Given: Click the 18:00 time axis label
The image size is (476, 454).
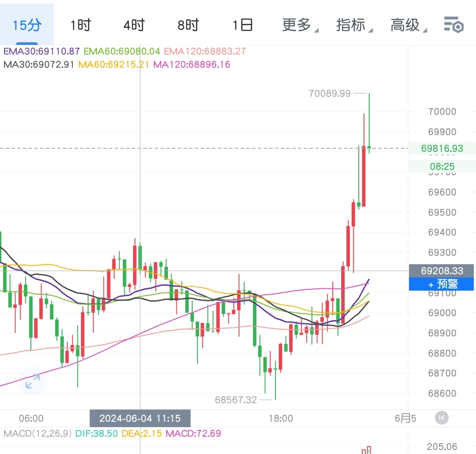Looking at the screenshot, I should pyautogui.click(x=281, y=418).
